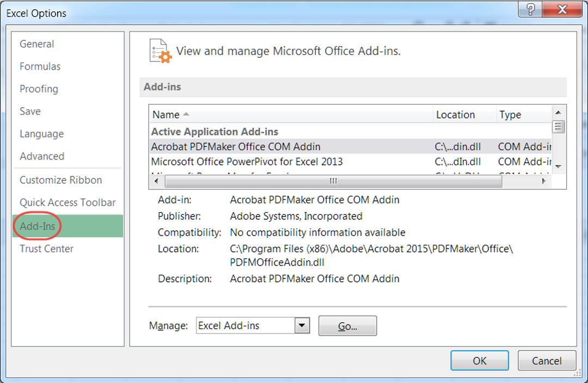Select the Quick Access Toolbar sidebar option
Screen dimensions: 588x383
click(x=67, y=202)
